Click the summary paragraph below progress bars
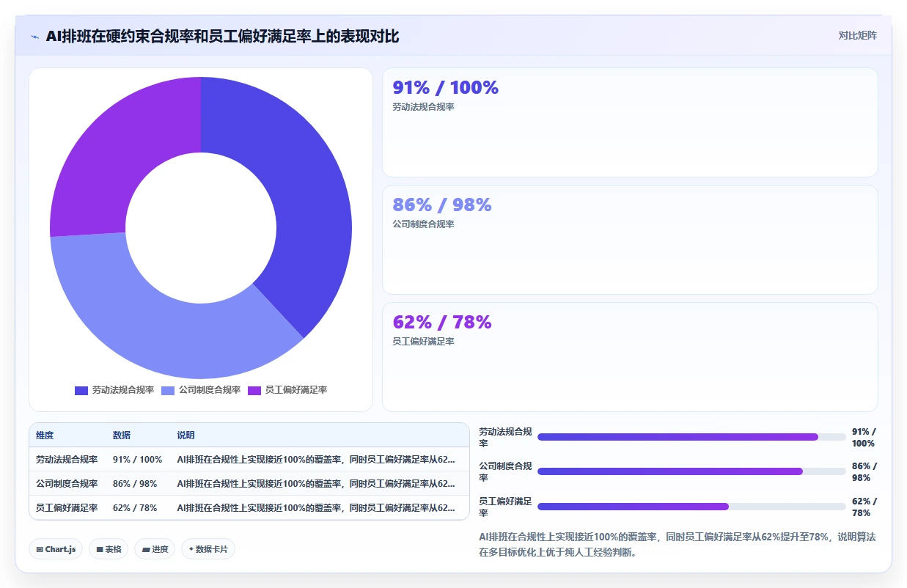 click(677, 545)
